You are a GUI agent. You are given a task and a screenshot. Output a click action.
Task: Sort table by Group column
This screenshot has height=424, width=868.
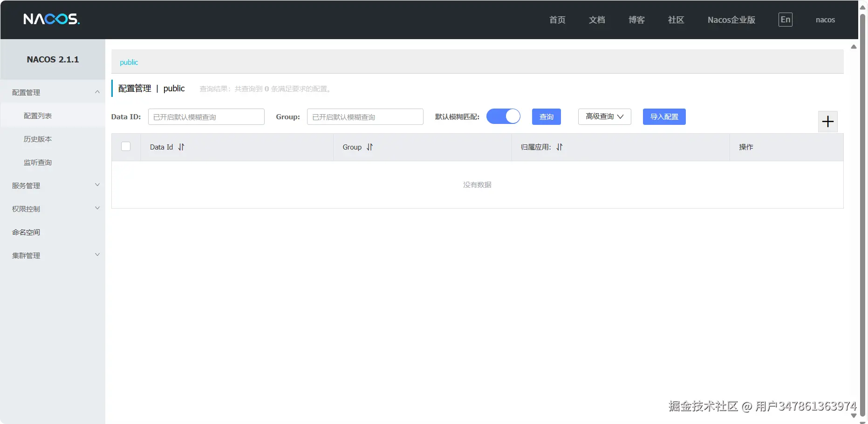[369, 147]
